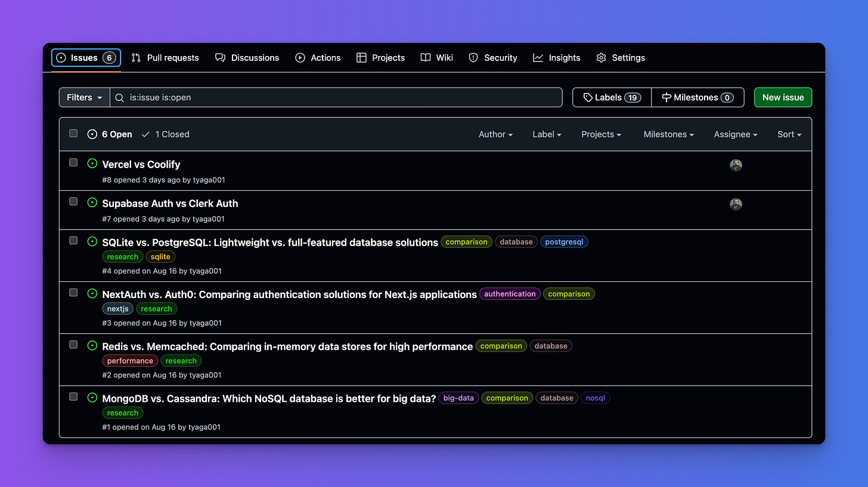Click assignee avatar on Supabase Auth vs Clerk Auth row
The width and height of the screenshot is (868, 487).
point(736,204)
